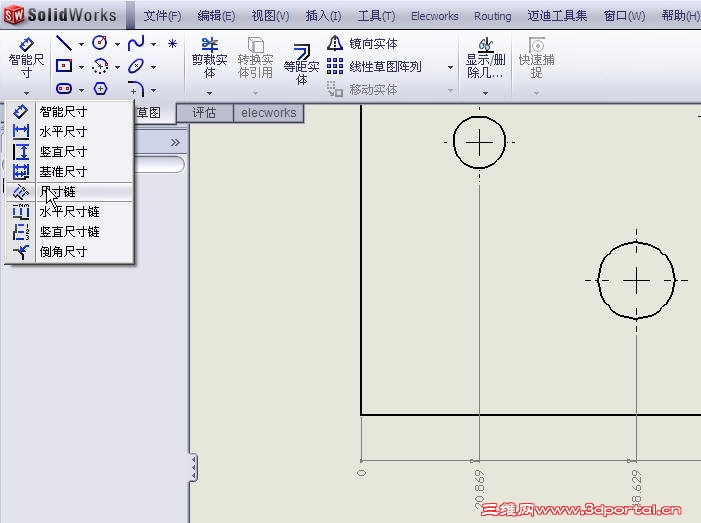Click the Quick Snaps (快速捕捉) tool
701x523 pixels.
coord(536,58)
